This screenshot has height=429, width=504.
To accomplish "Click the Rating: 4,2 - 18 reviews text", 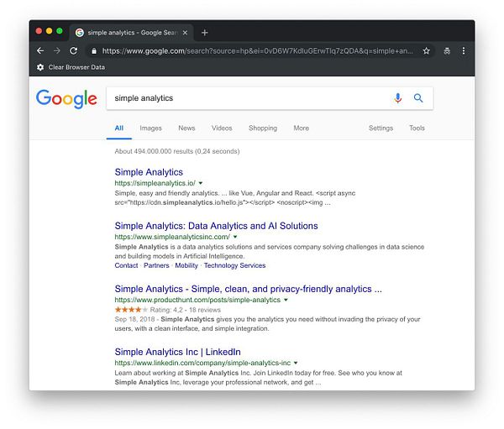I will (x=185, y=310).
